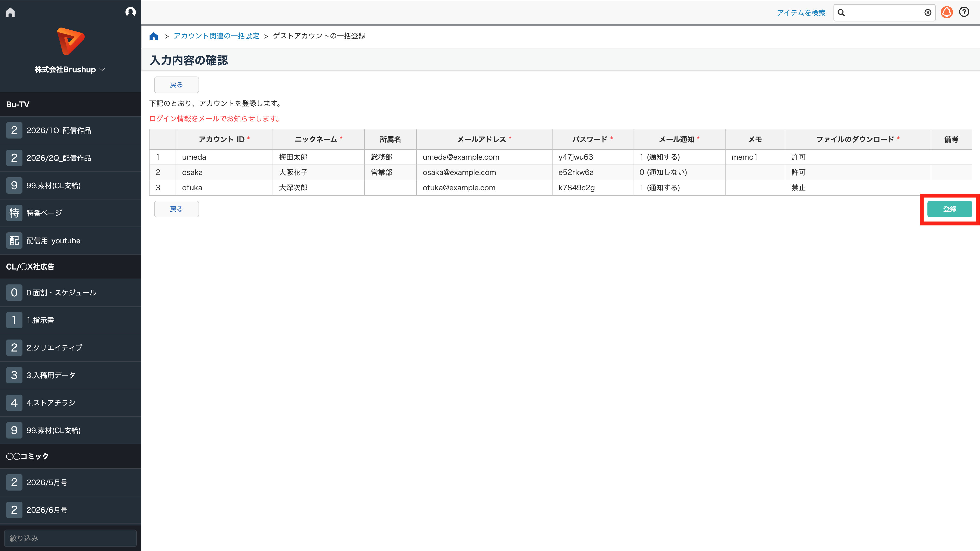Open the 2026/2Q_配信作品 project
Viewport: 980px width, 551px height.
(70, 158)
